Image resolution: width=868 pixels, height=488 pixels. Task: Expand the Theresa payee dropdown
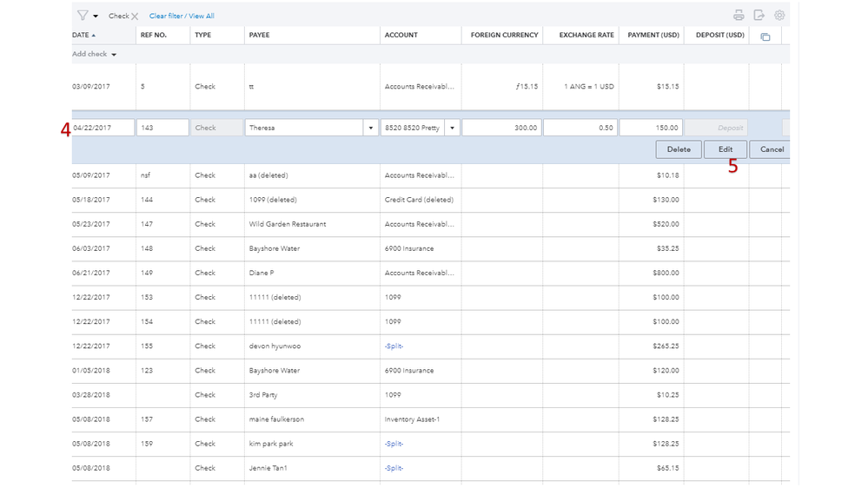pyautogui.click(x=369, y=128)
